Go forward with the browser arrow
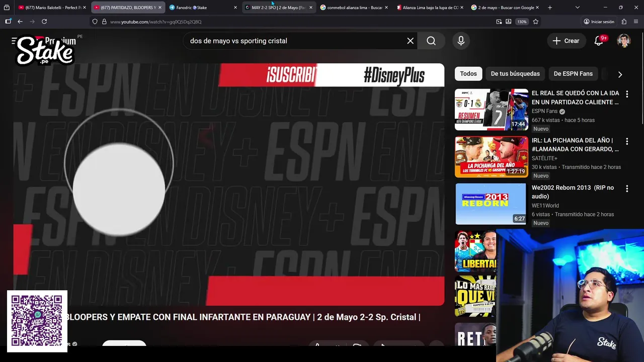 pyautogui.click(x=32, y=22)
